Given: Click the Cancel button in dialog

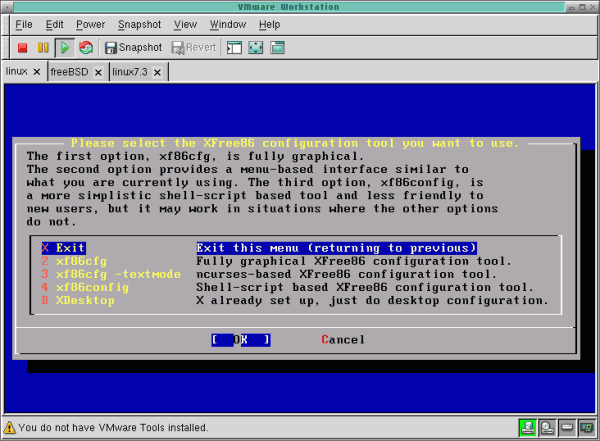Looking at the screenshot, I should (x=343, y=340).
